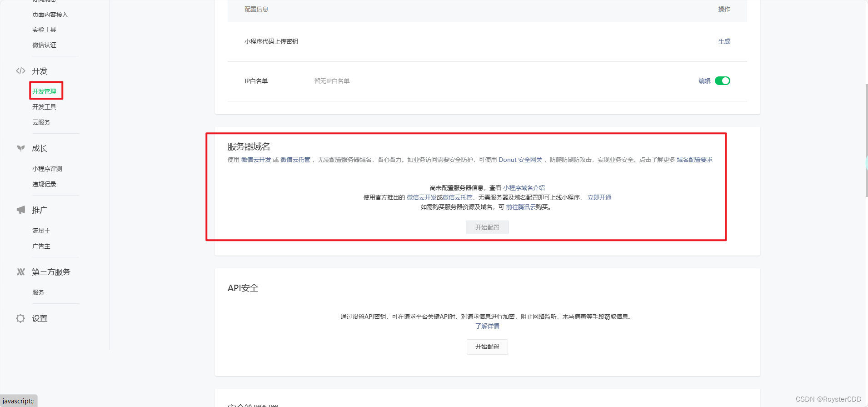Select 开发管理 in sidebar
Screen dimensions: 868x407
point(44,91)
